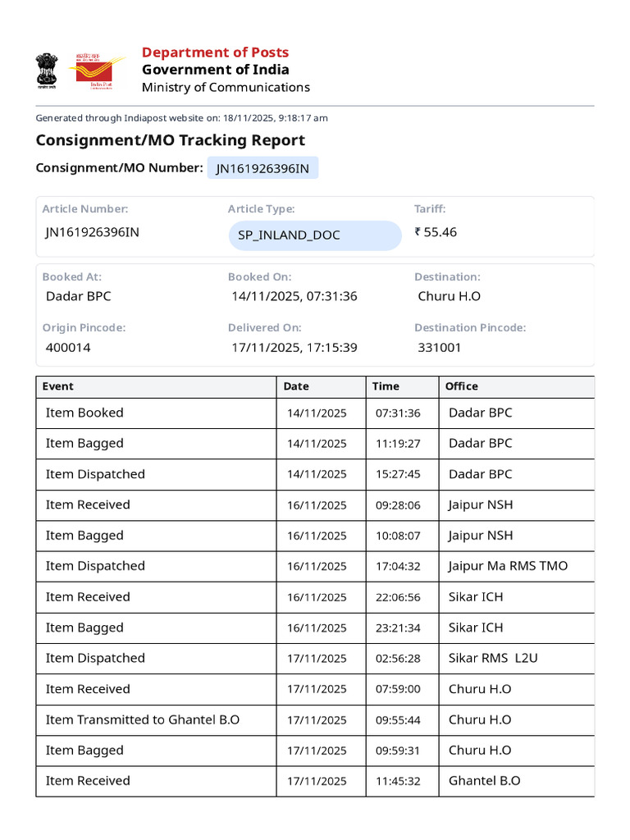
Task: Select the Item Booked event row
Action: (x=315, y=413)
